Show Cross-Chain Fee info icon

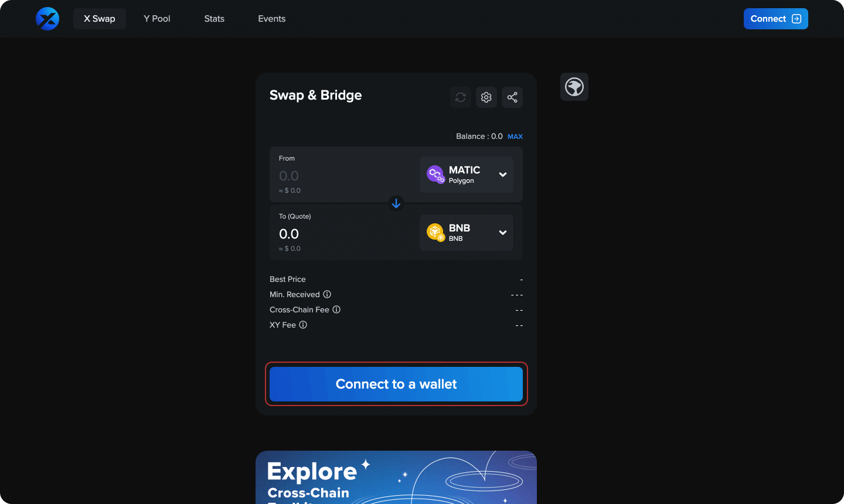coord(336,309)
